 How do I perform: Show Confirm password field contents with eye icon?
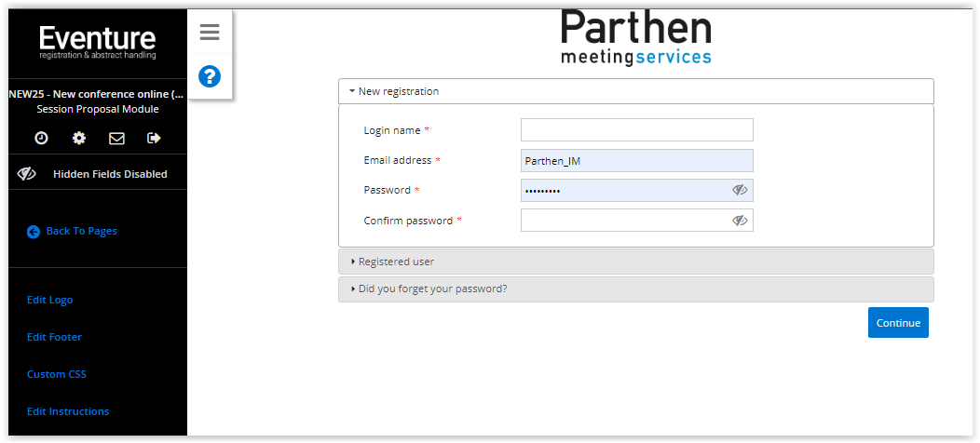click(x=740, y=220)
